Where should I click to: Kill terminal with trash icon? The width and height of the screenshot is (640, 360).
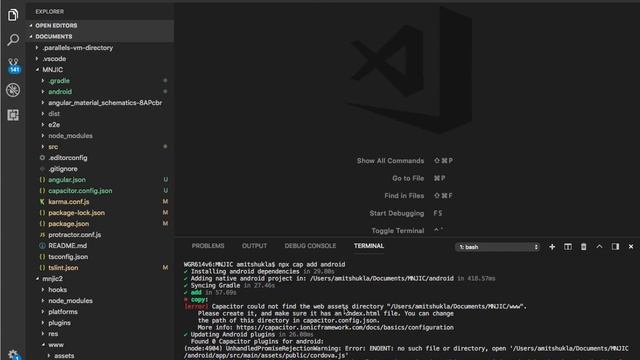(x=584, y=247)
